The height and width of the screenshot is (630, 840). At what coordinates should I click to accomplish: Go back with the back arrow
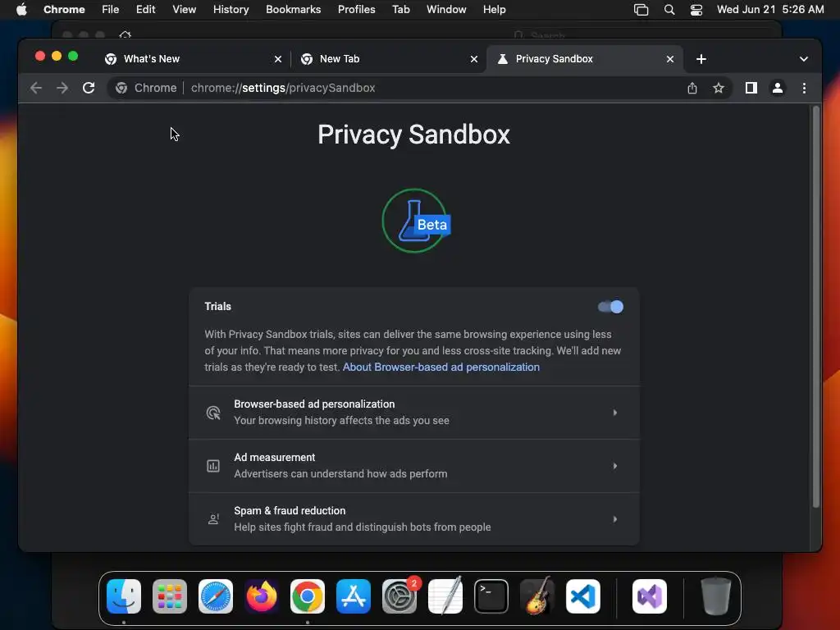tap(36, 88)
